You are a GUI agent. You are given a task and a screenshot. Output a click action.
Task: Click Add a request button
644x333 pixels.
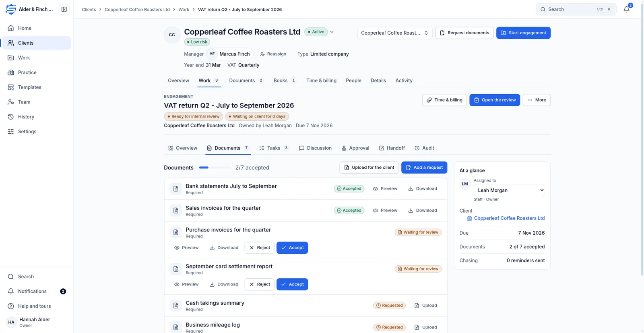click(x=424, y=168)
